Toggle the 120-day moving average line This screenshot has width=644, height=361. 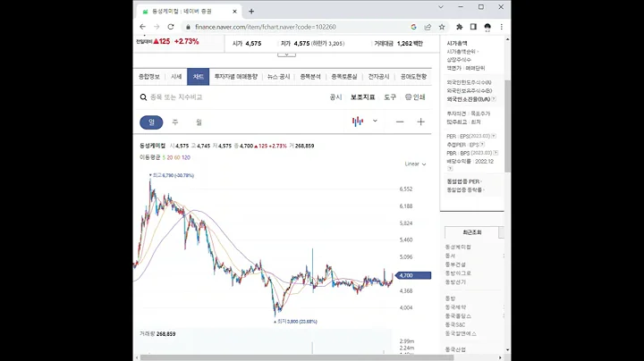[186, 157]
